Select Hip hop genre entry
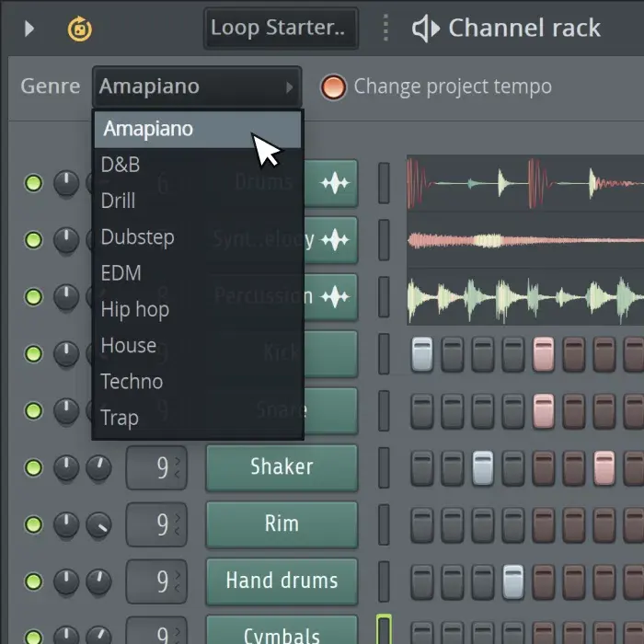The image size is (644, 644). [x=198, y=310]
